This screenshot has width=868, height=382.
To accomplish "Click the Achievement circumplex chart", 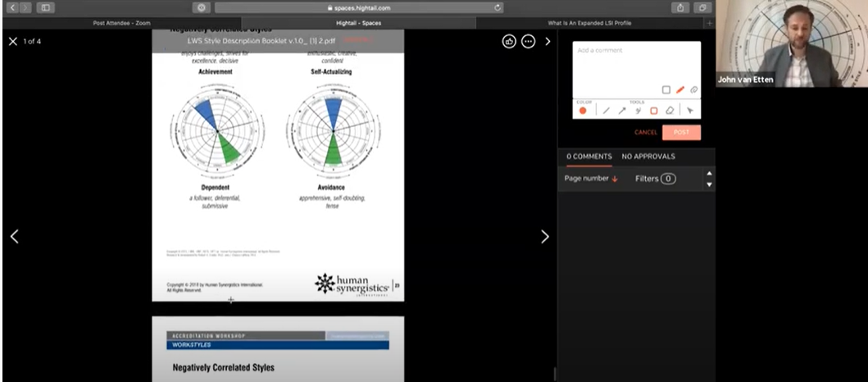I will (217, 130).
